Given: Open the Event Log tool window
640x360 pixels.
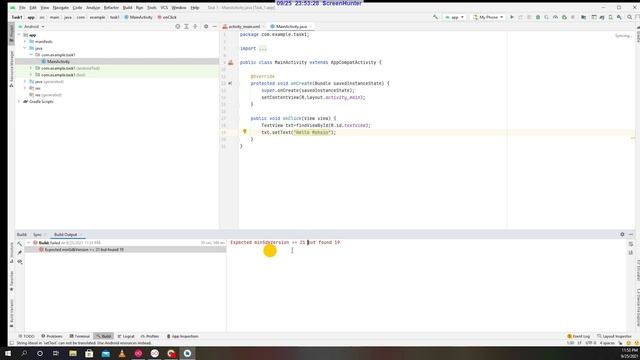Looking at the screenshot, I should [x=579, y=336].
